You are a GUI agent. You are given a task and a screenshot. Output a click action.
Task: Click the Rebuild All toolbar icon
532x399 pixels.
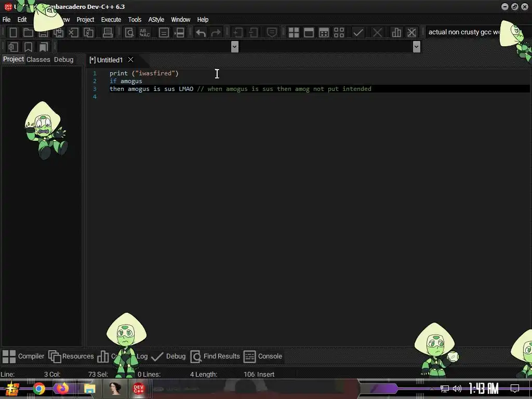pyautogui.click(x=339, y=33)
